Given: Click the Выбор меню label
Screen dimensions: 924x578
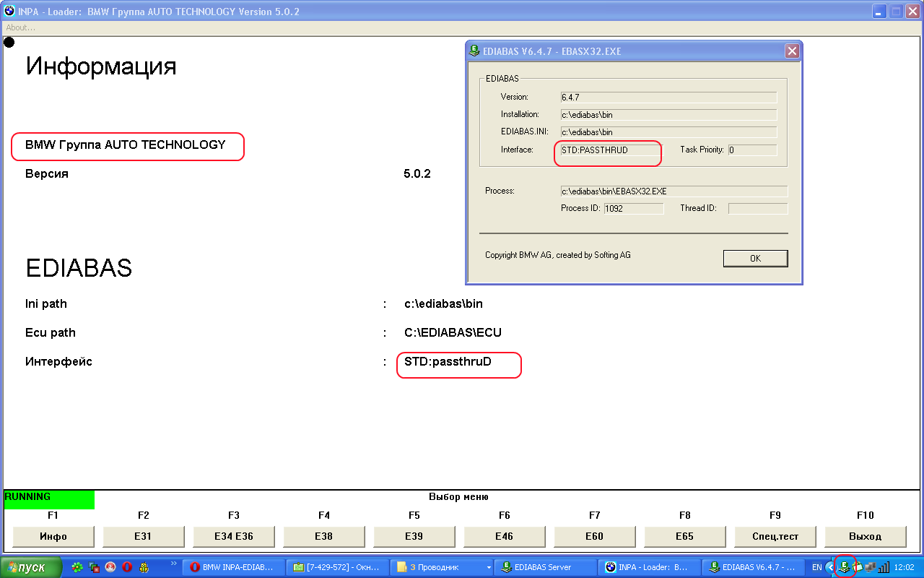Looking at the screenshot, I should pyautogui.click(x=459, y=497).
